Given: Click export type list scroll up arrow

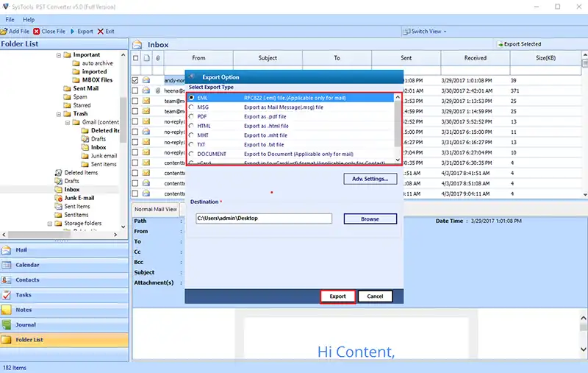Looking at the screenshot, I should click(398, 97).
